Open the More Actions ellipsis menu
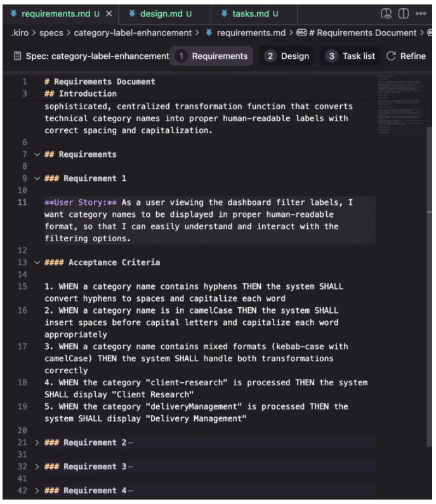 (x=421, y=13)
